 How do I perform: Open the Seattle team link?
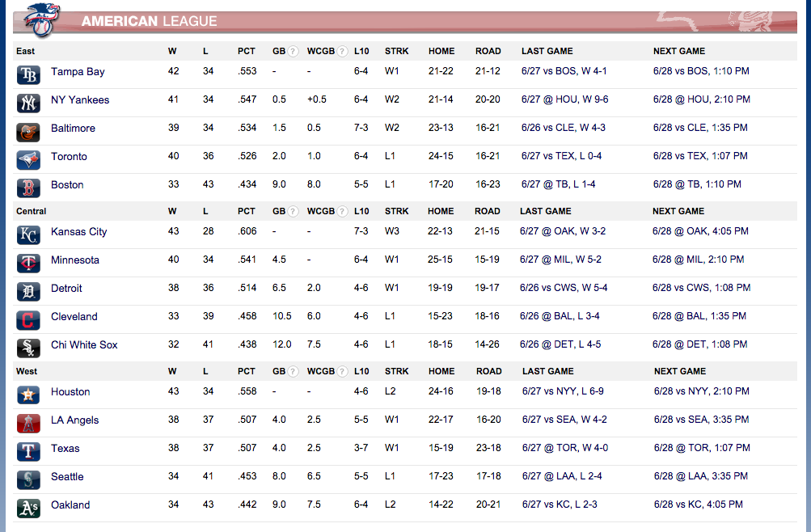point(67,477)
